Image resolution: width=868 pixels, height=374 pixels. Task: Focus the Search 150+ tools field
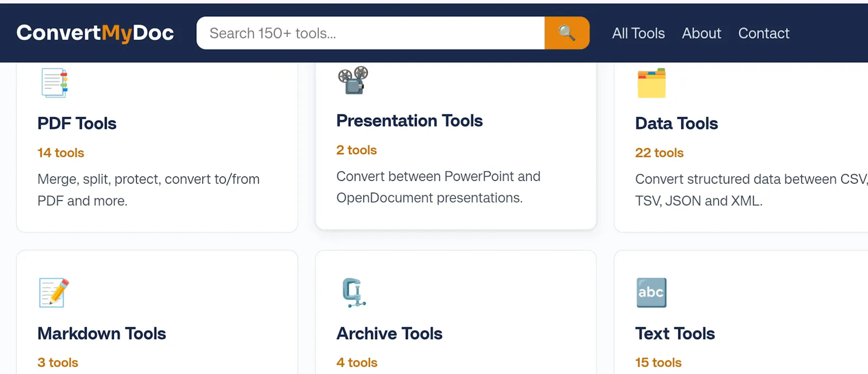371,33
